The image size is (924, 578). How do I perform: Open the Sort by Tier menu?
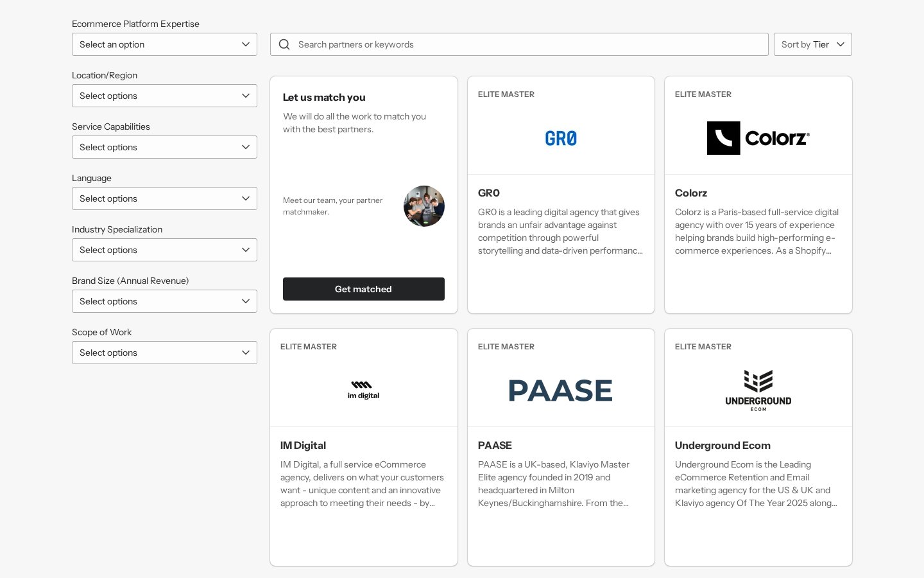813,44
